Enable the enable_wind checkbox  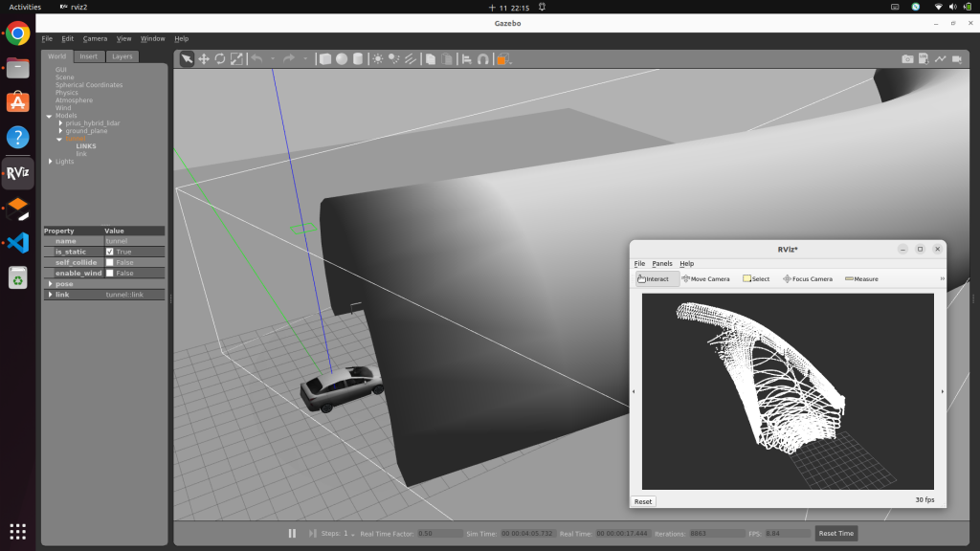click(x=109, y=273)
